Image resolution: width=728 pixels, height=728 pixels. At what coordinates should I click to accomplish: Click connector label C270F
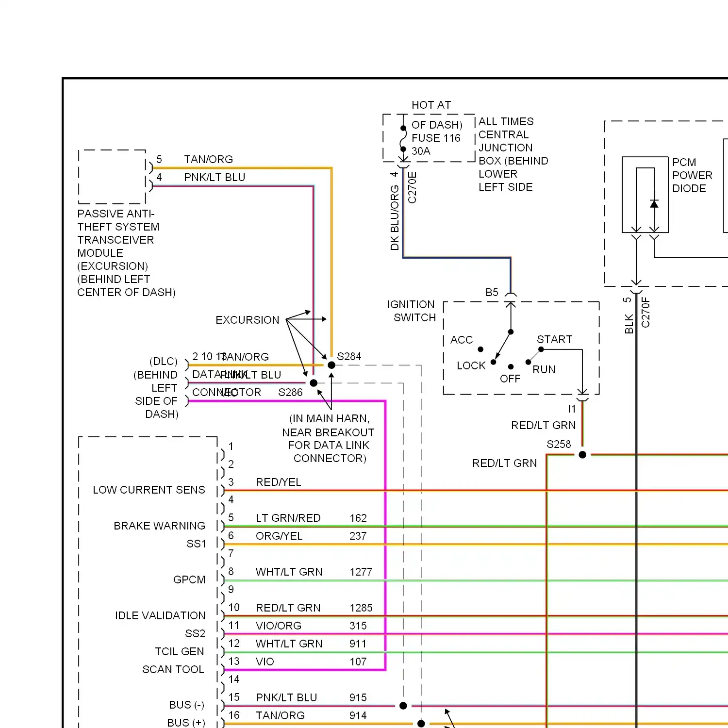click(645, 313)
